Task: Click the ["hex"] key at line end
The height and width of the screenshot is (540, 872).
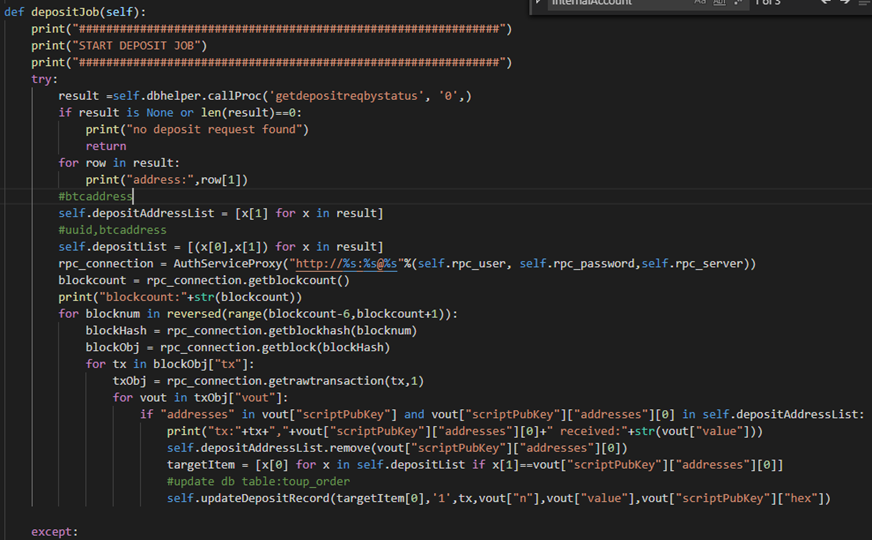Action: point(804,498)
